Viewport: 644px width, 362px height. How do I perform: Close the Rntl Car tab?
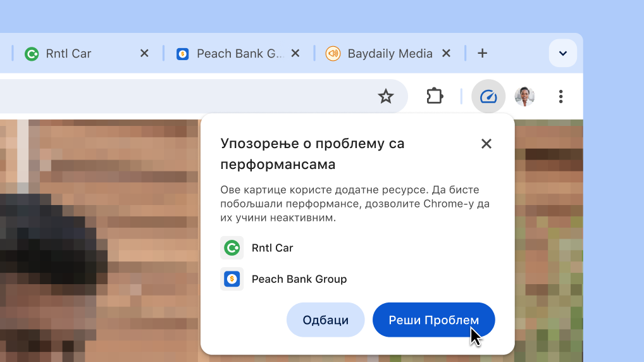coord(144,54)
